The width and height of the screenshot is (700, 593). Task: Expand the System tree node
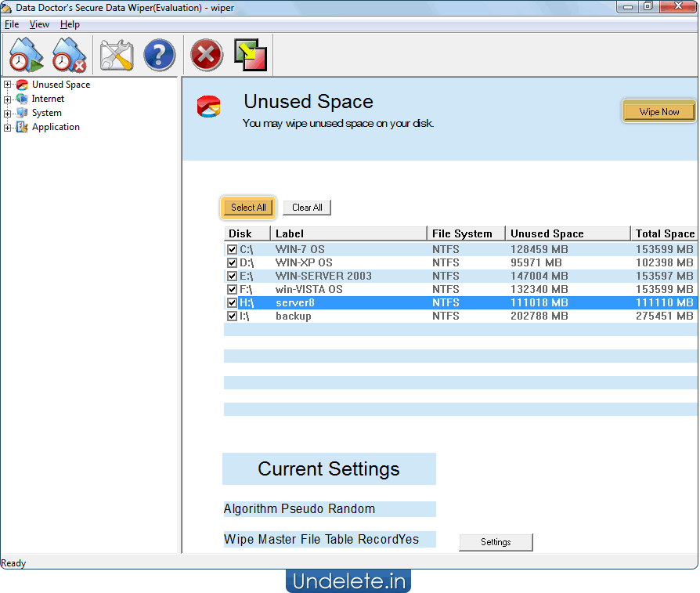tap(7, 114)
